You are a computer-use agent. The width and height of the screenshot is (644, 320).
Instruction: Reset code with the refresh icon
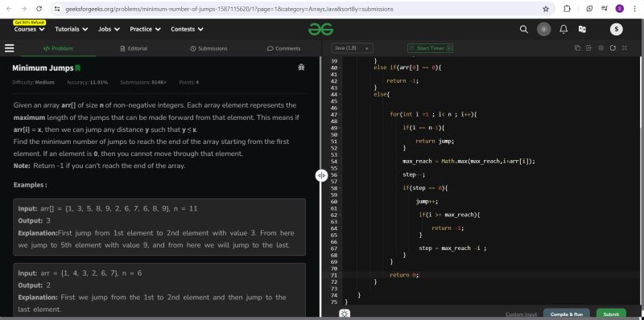(x=613, y=48)
